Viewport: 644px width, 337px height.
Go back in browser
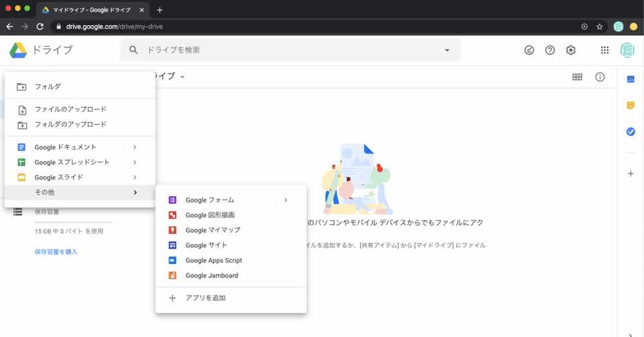[10, 27]
